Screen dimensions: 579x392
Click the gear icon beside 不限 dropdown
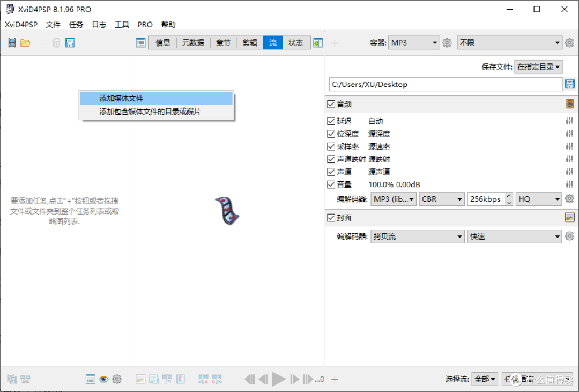pos(569,43)
